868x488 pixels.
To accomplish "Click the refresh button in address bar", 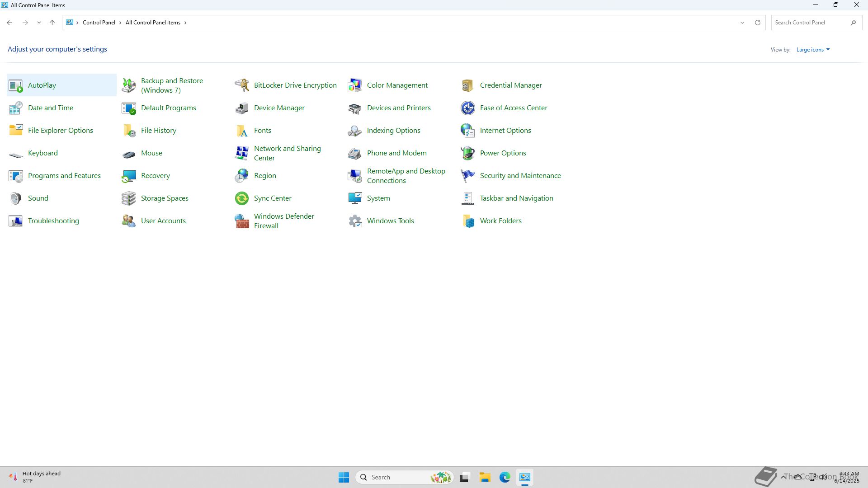I will tap(758, 23).
